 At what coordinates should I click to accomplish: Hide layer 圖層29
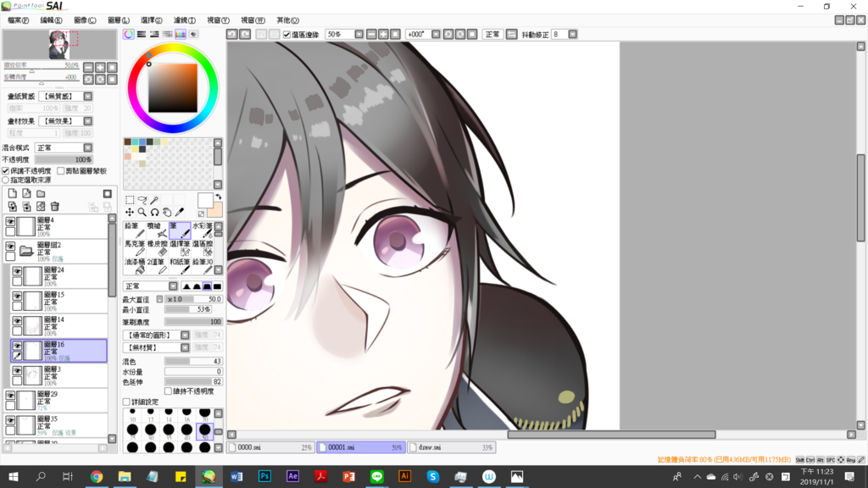pos(10,396)
